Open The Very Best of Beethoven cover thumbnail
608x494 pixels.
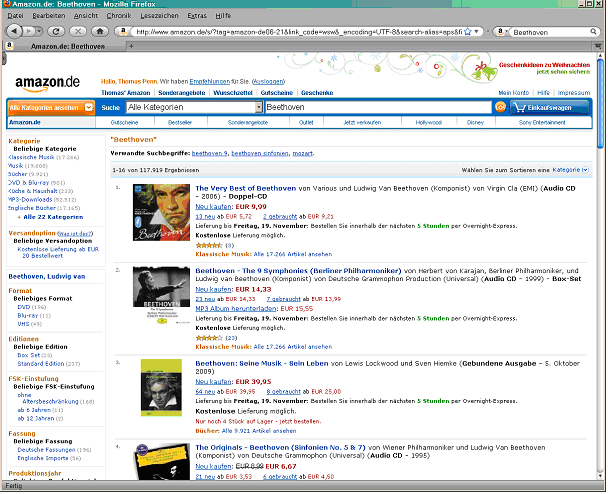[x=161, y=212]
